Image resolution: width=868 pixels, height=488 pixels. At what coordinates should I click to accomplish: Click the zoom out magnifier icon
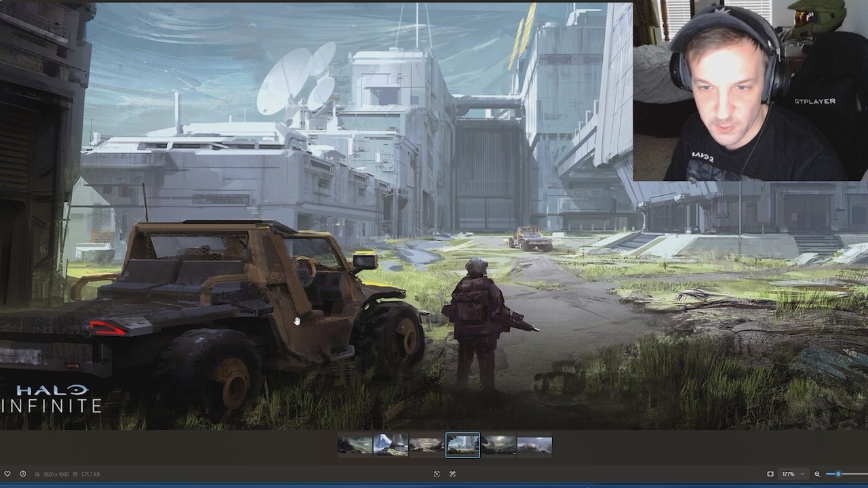coord(817,474)
